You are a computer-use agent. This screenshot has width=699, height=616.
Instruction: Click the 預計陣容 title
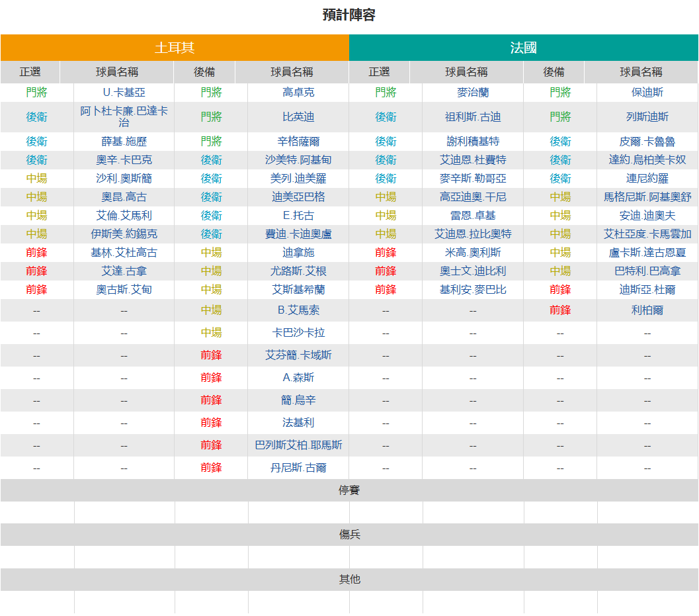click(x=349, y=15)
